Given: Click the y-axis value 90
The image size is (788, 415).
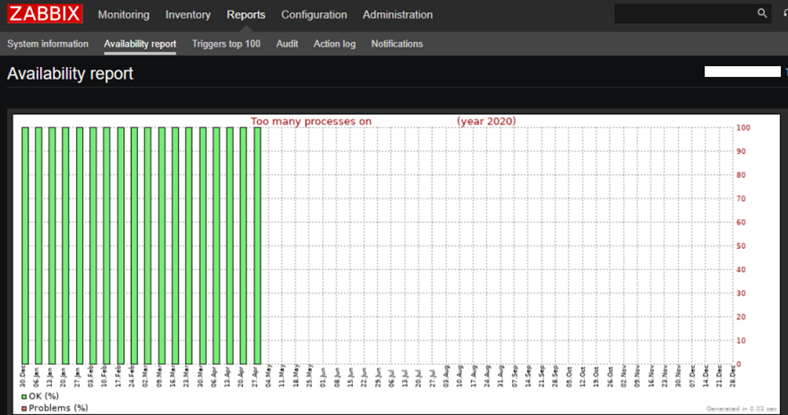Looking at the screenshot, I should point(741,151).
